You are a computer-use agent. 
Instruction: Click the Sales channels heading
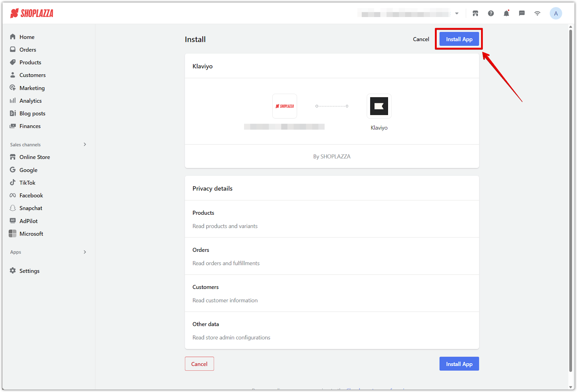(x=25, y=144)
